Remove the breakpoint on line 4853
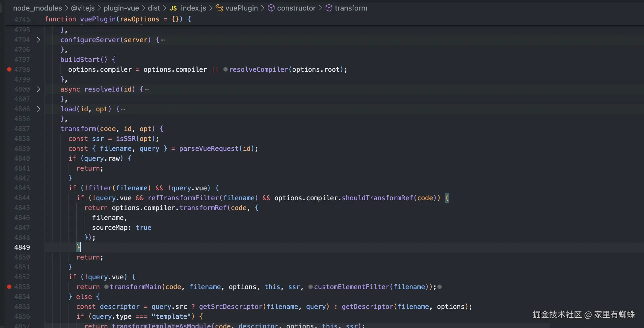Viewport: 644px width, 328px height. (x=9, y=287)
